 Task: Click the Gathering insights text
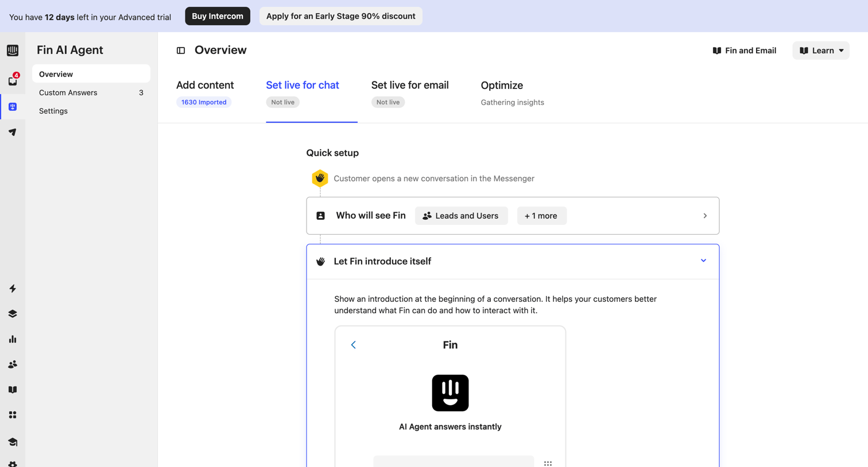tap(512, 102)
